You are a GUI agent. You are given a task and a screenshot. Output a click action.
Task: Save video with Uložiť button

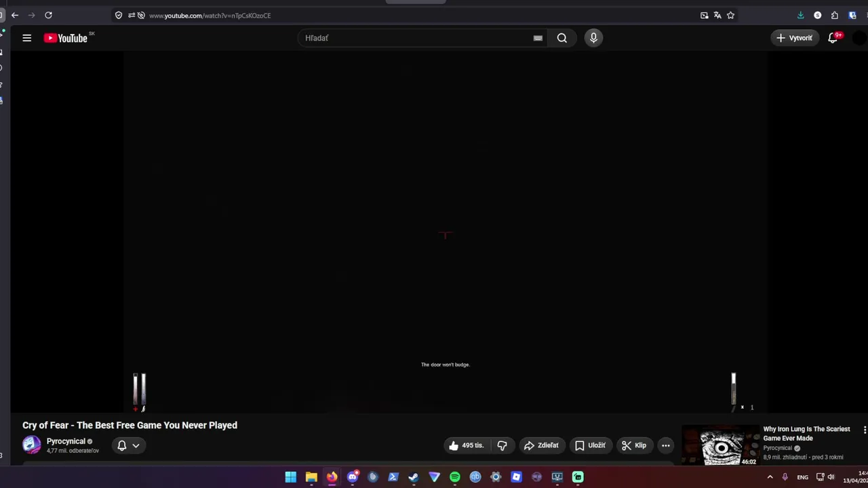point(590,445)
